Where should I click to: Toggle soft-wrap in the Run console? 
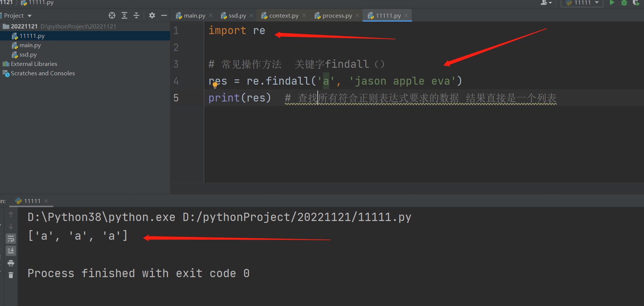11,239
